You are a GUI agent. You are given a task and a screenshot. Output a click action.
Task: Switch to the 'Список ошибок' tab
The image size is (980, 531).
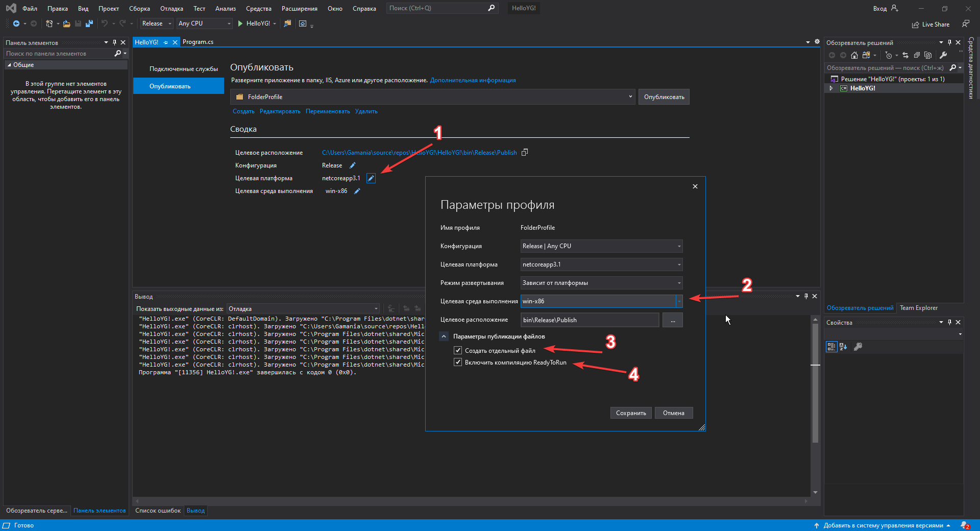coord(158,511)
